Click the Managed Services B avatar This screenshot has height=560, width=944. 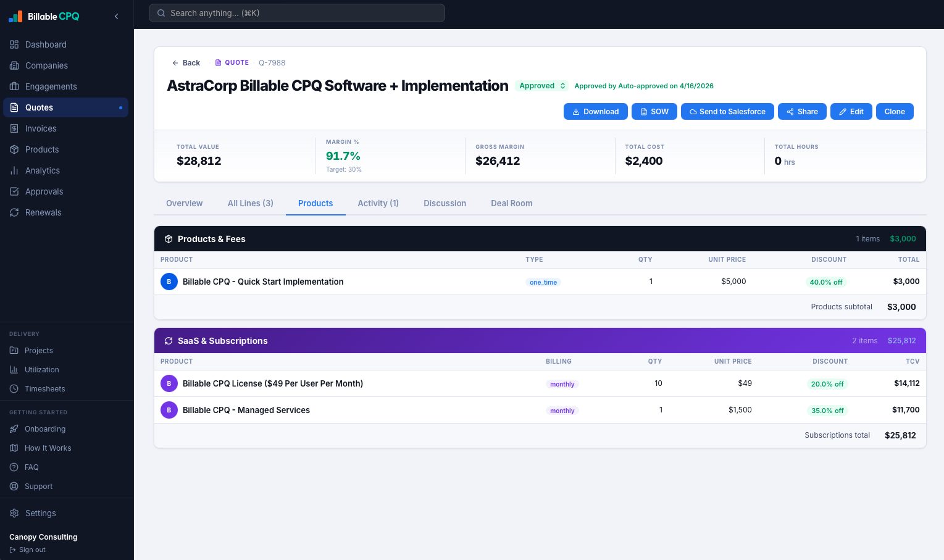[x=169, y=410]
